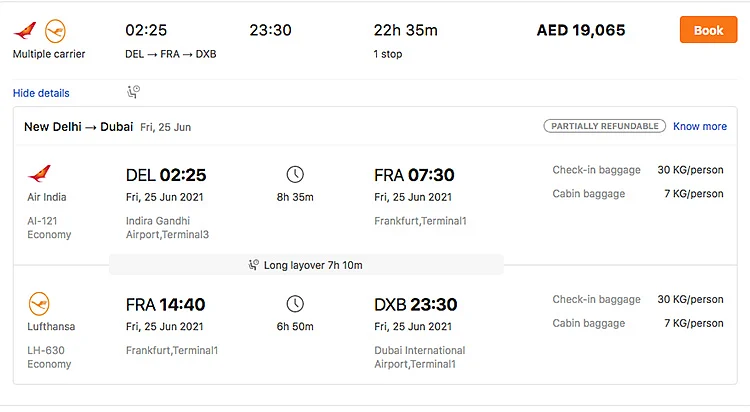This screenshot has height=412, width=750.
Task: Collapse flight info with Hide details
Action: point(41,93)
